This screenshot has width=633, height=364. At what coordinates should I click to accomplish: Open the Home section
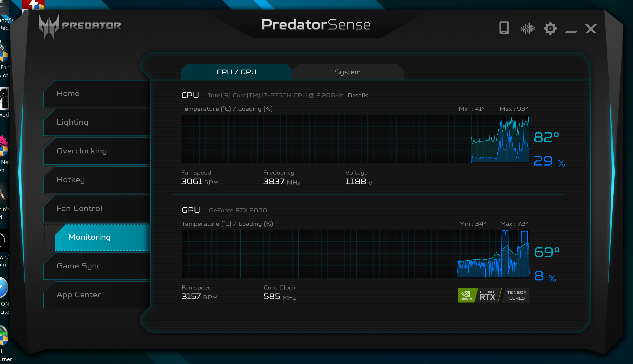(97, 93)
